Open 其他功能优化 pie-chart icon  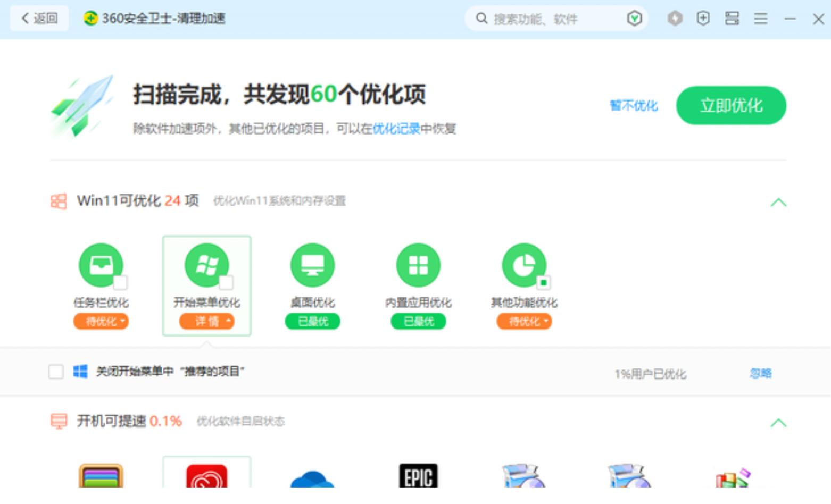tap(524, 265)
